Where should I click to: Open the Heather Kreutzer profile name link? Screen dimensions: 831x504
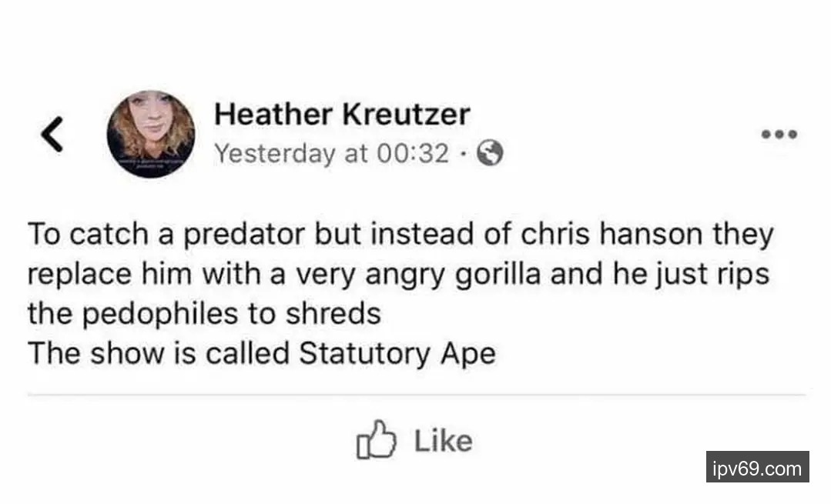tap(341, 115)
